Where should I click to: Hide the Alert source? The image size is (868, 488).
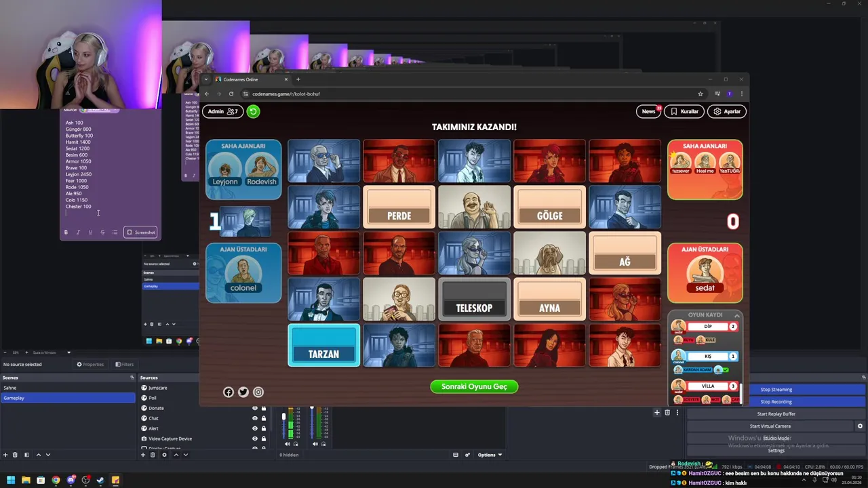click(x=255, y=428)
